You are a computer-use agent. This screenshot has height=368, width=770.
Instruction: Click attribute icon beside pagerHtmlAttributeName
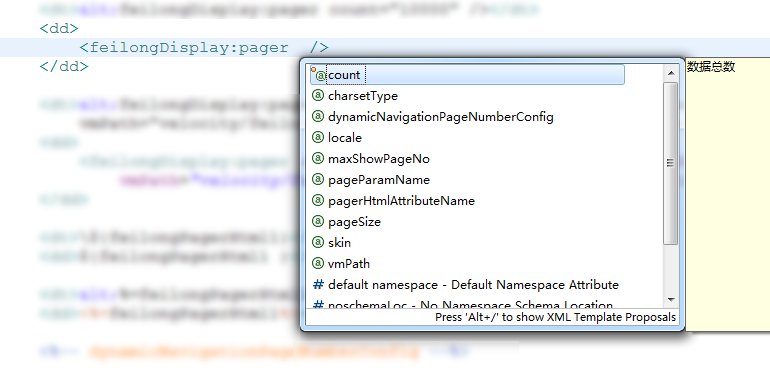click(x=318, y=201)
